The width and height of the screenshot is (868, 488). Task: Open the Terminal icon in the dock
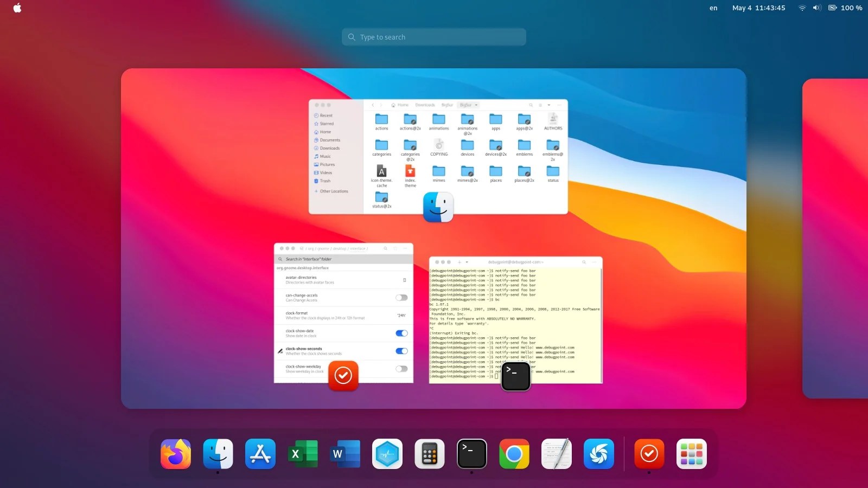click(x=471, y=454)
